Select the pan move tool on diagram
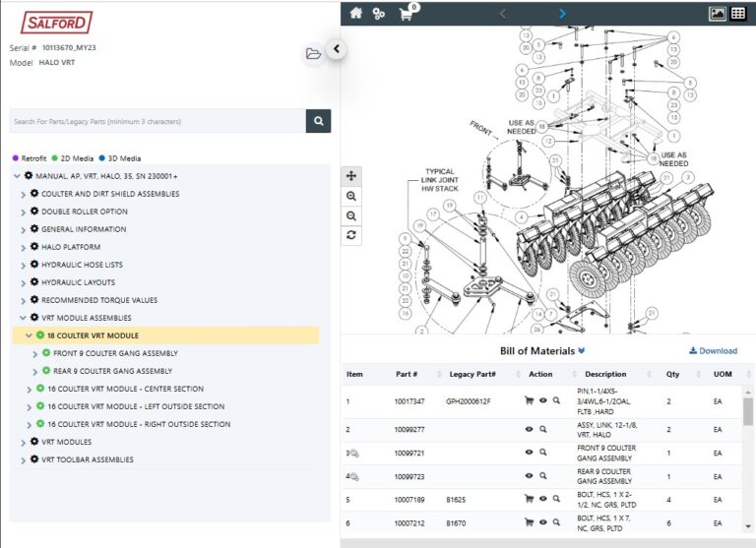756x548 pixels. 352,175
